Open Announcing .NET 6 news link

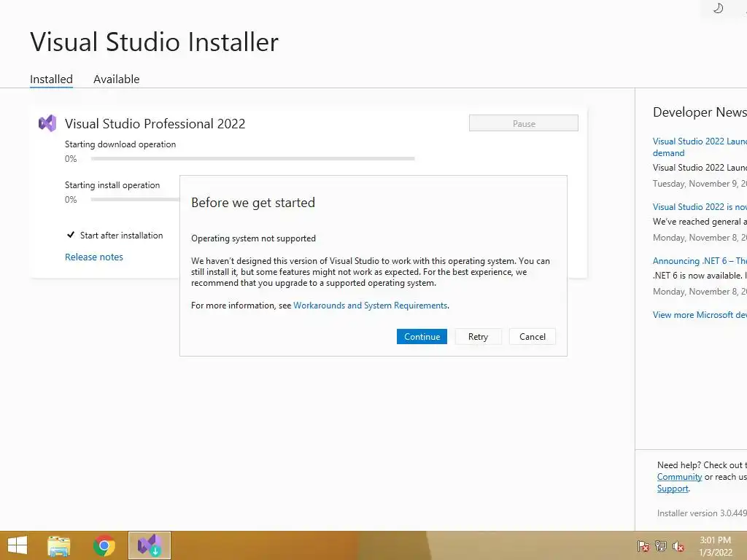(700, 261)
